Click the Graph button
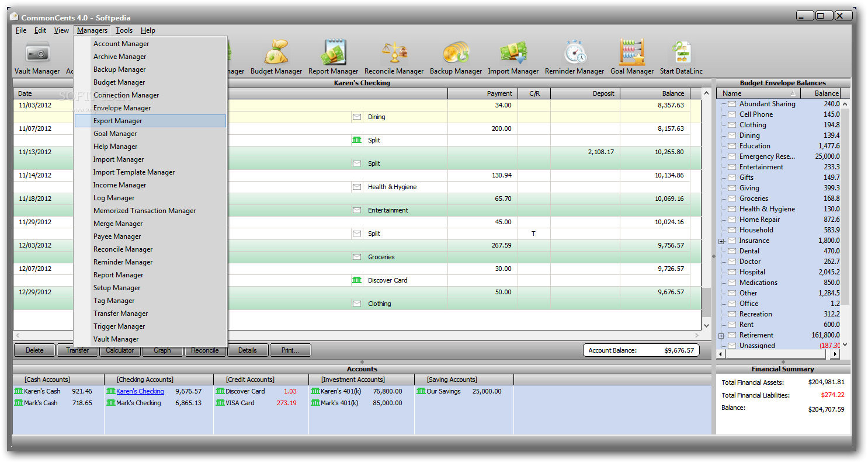 click(x=162, y=350)
